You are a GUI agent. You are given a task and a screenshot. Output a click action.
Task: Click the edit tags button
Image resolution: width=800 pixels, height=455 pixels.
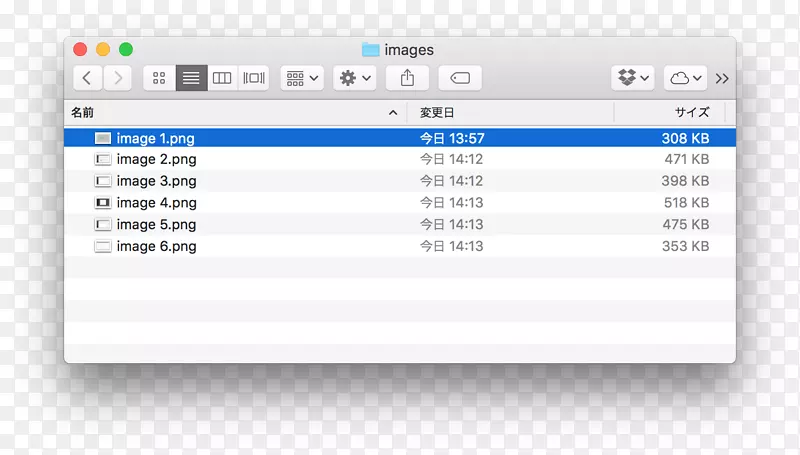click(x=460, y=78)
